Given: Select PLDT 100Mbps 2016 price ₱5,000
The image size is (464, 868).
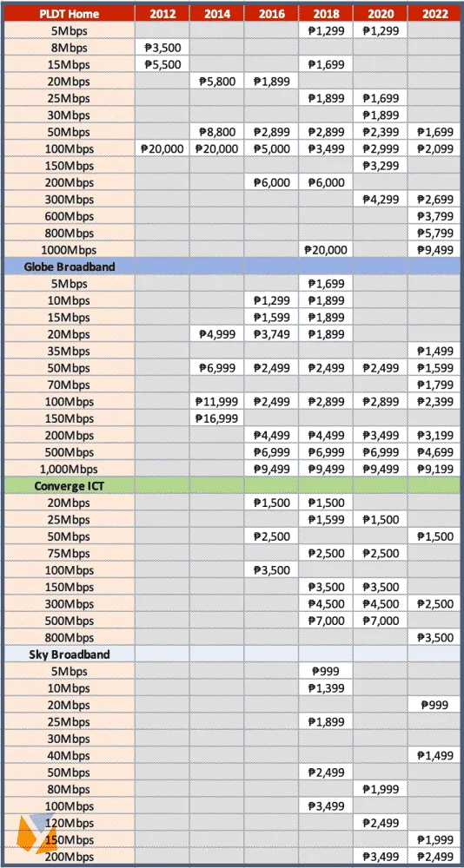Looking at the screenshot, I should [271, 148].
